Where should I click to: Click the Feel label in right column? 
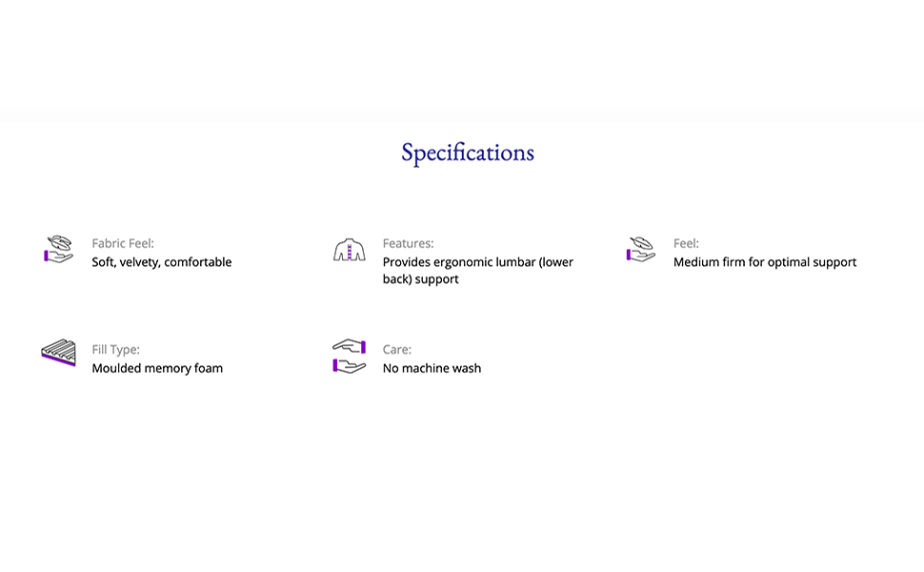coord(686,244)
